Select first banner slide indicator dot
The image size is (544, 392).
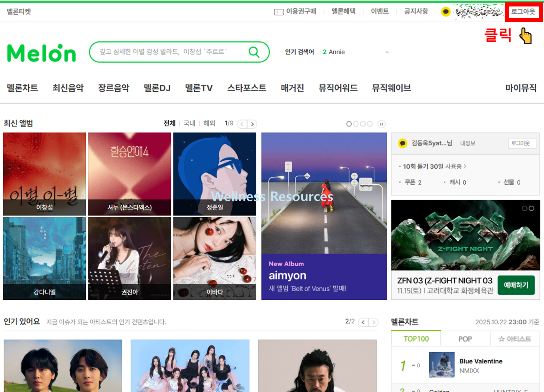click(x=349, y=124)
